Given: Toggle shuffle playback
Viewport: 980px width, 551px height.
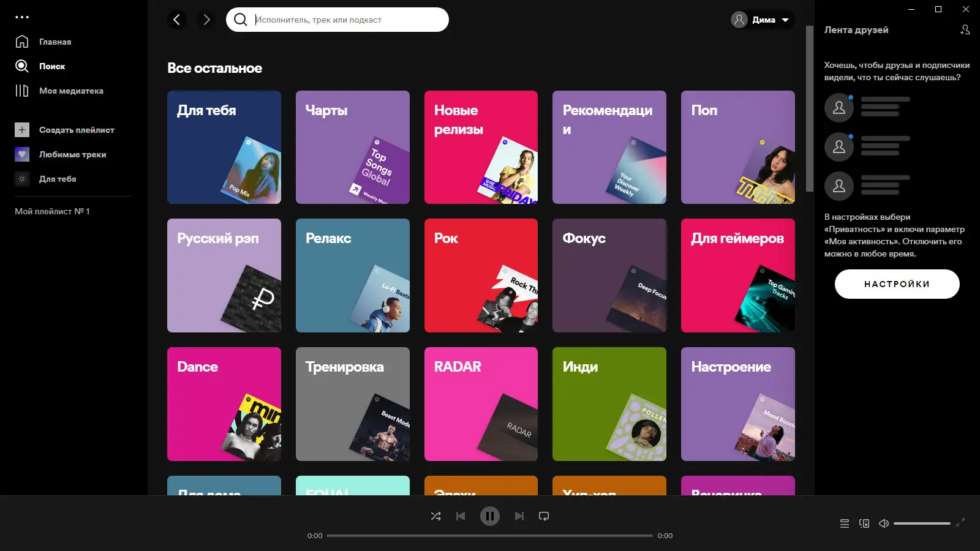Looking at the screenshot, I should [x=436, y=516].
